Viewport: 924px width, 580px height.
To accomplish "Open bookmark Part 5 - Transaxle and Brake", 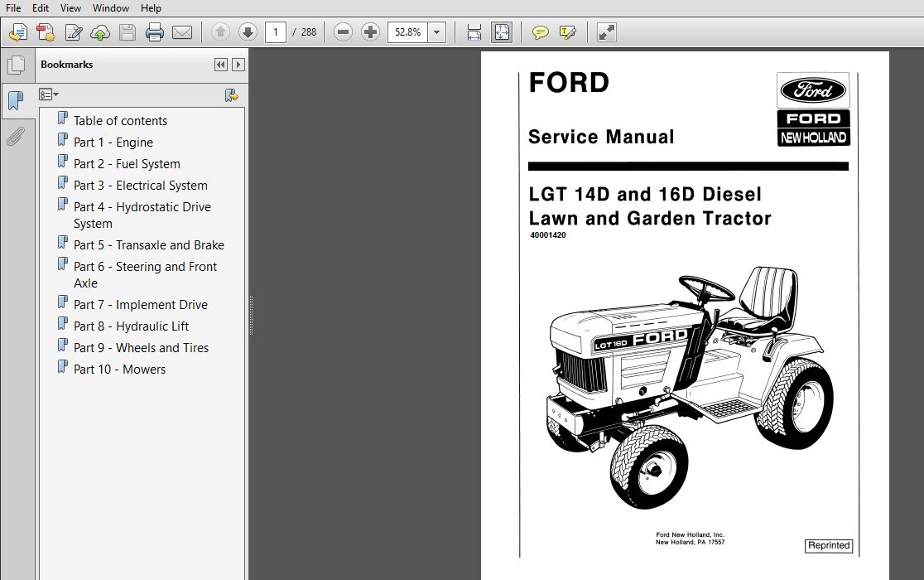I will coord(148,244).
